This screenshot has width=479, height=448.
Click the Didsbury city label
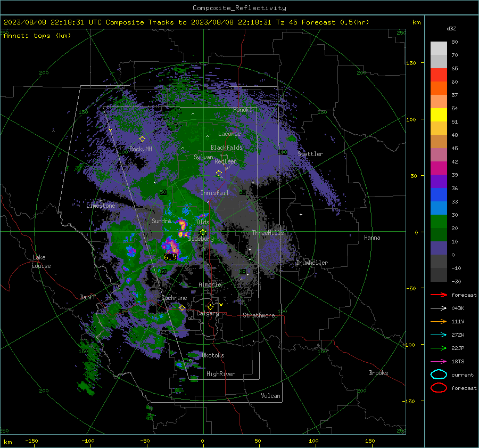click(x=201, y=239)
